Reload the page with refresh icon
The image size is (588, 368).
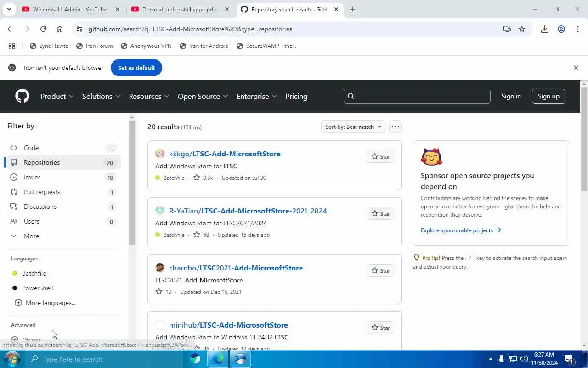pyautogui.click(x=43, y=29)
